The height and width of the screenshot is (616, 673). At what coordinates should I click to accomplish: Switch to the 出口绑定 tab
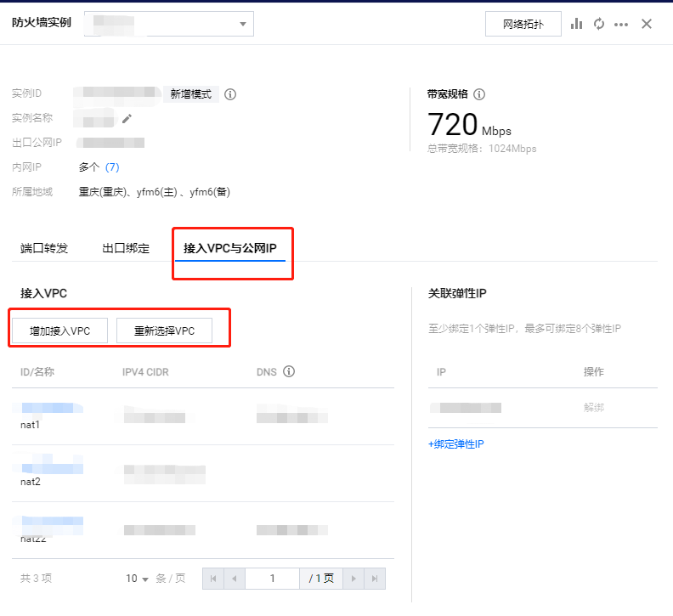tap(126, 248)
